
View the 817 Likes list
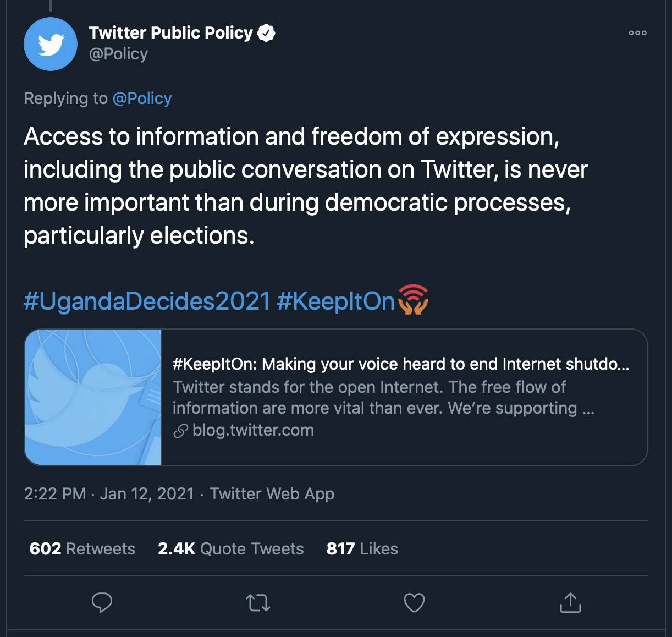(362, 548)
